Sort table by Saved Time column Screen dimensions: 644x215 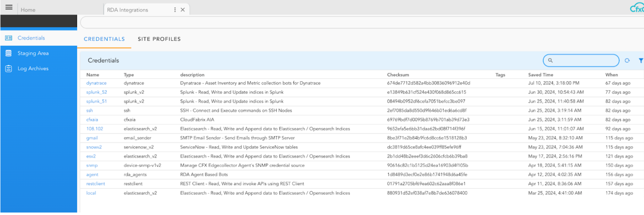[540, 75]
